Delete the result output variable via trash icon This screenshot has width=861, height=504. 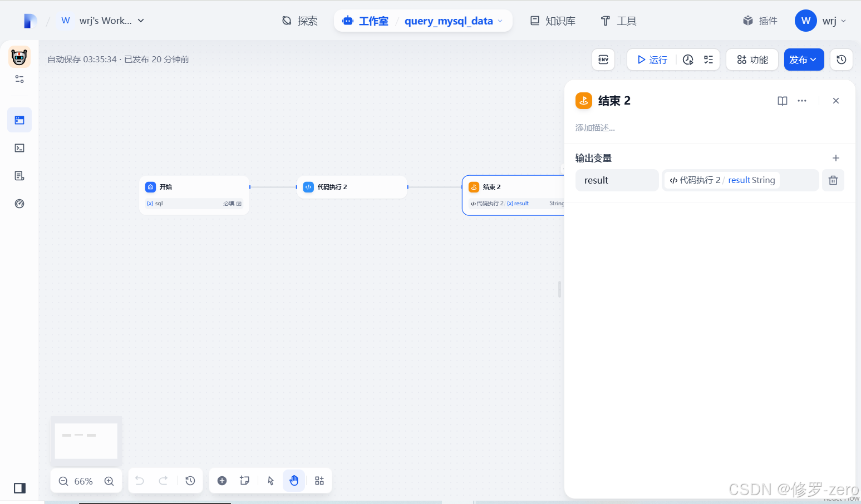pyautogui.click(x=833, y=180)
